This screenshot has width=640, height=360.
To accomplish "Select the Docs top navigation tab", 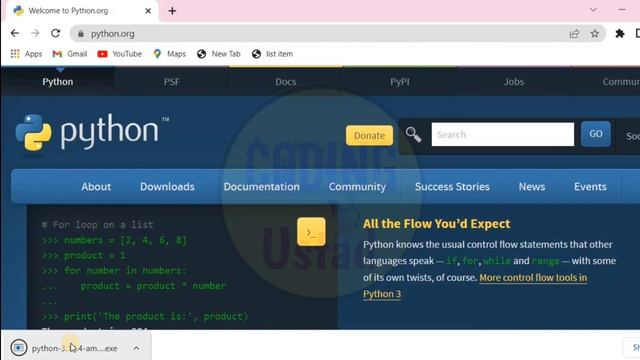I will pos(286,82).
